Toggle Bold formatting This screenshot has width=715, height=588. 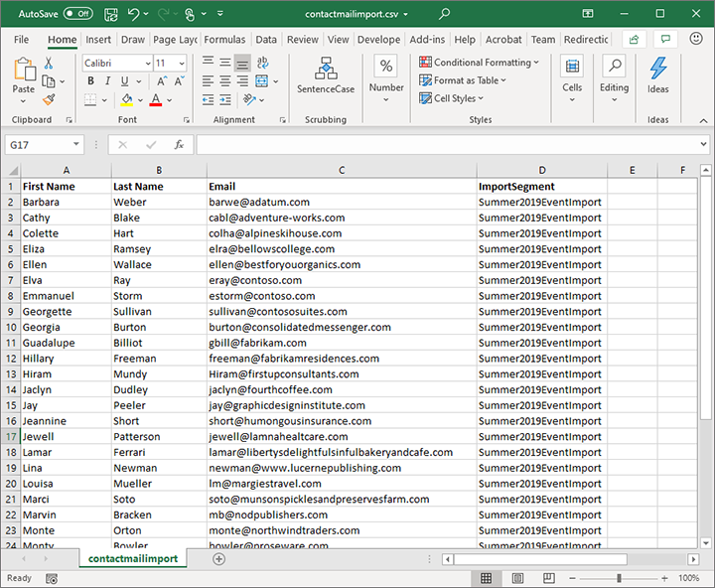tap(89, 81)
